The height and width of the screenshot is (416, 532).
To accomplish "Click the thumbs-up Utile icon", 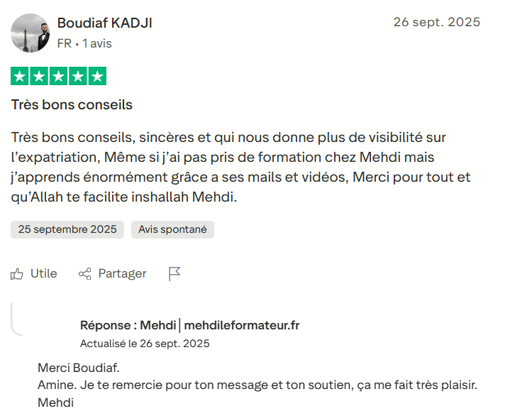I will 17,274.
